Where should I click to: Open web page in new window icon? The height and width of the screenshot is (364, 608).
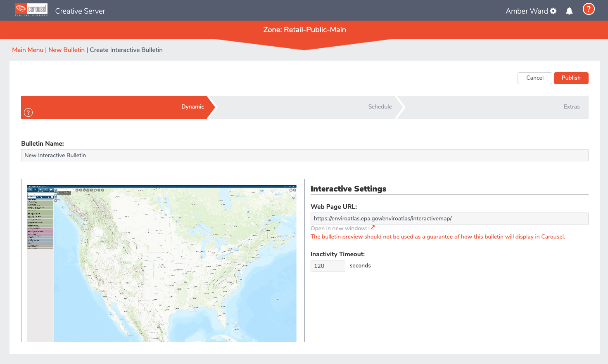(371, 228)
